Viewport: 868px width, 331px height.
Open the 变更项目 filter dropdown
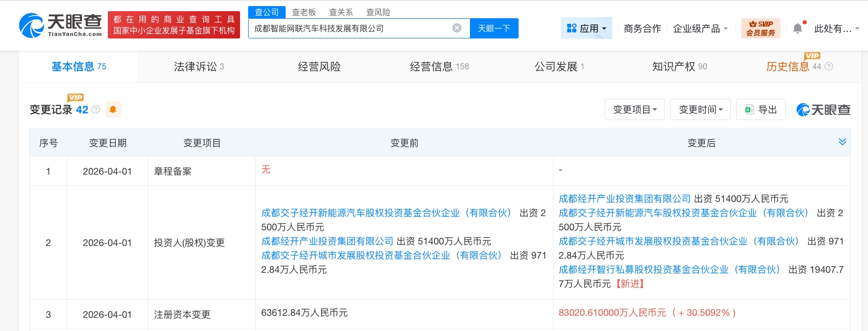click(x=635, y=109)
